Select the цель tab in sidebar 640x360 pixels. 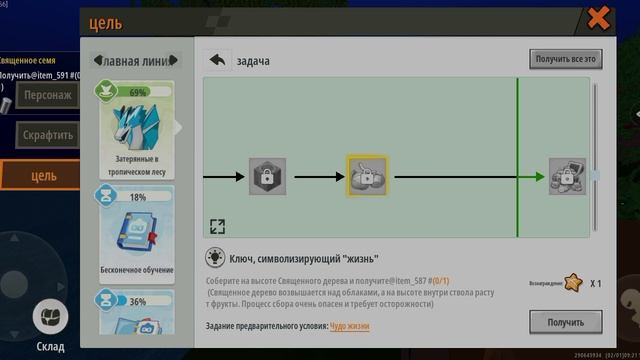(41, 176)
